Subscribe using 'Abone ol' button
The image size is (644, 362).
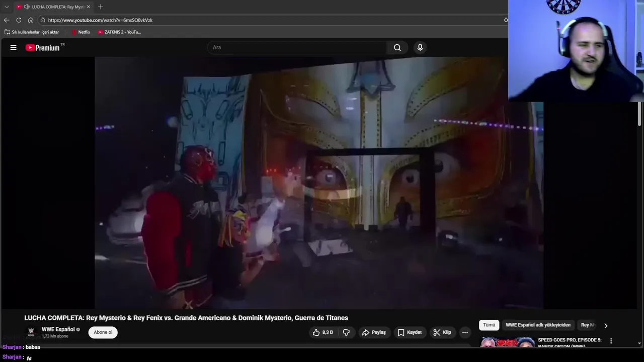coord(103,332)
